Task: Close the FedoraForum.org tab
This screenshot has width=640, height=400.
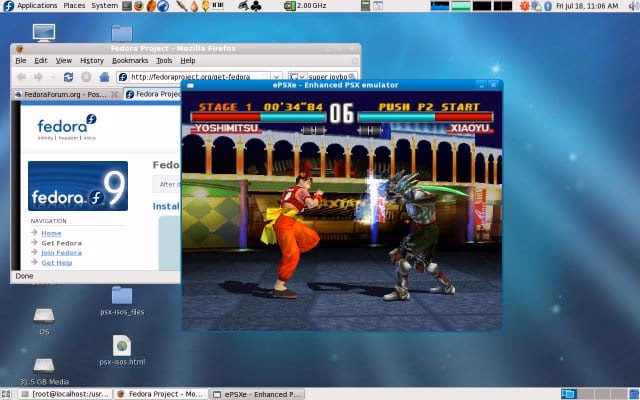Action: (115, 94)
